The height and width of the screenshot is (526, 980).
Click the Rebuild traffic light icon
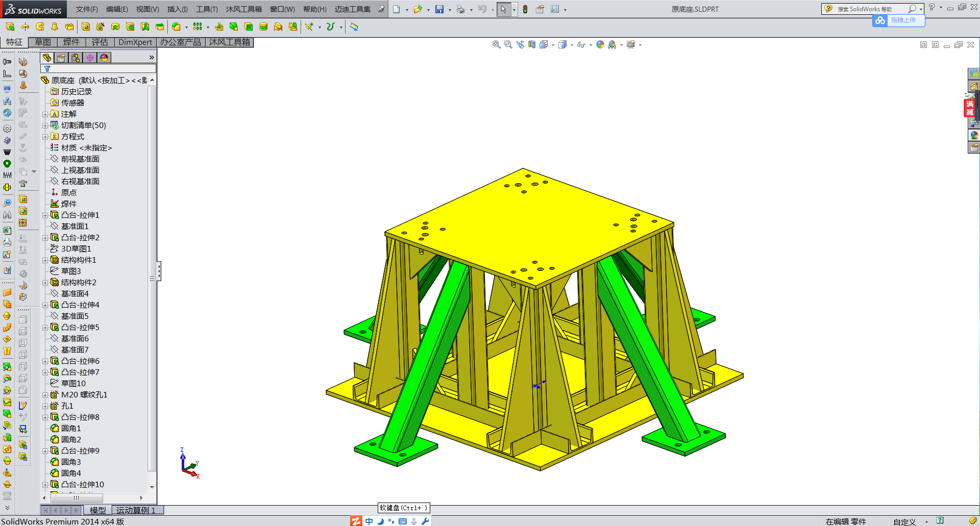[525, 9]
